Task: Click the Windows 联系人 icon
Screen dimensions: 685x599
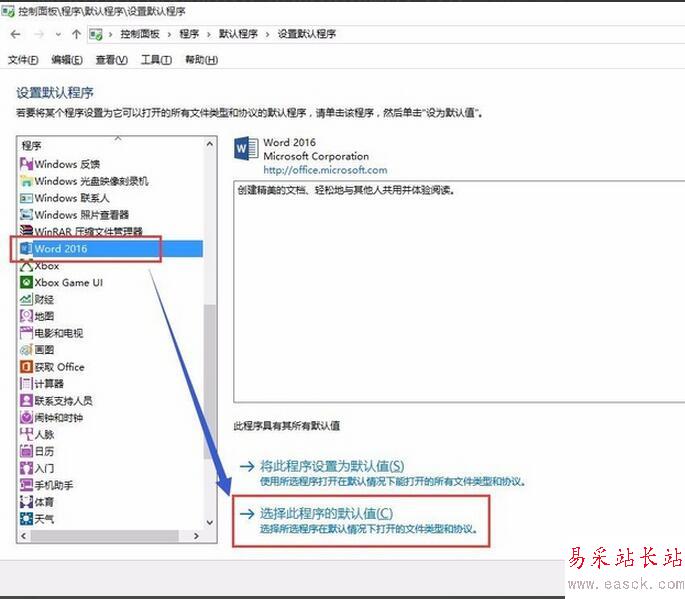Action: [x=26, y=198]
